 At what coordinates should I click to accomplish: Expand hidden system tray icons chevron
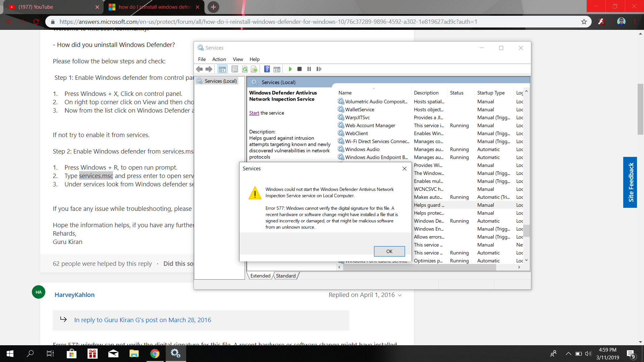coord(568,353)
